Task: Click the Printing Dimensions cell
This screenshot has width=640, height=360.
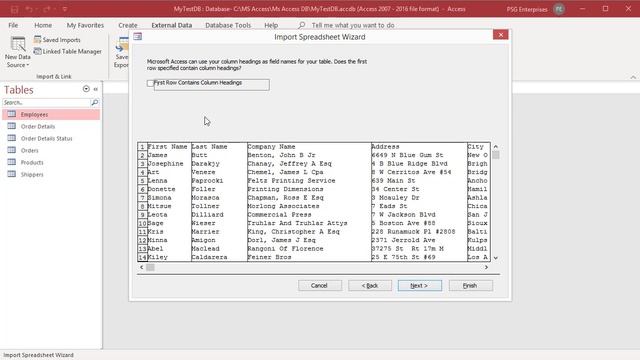Action: pyautogui.click(x=309, y=189)
